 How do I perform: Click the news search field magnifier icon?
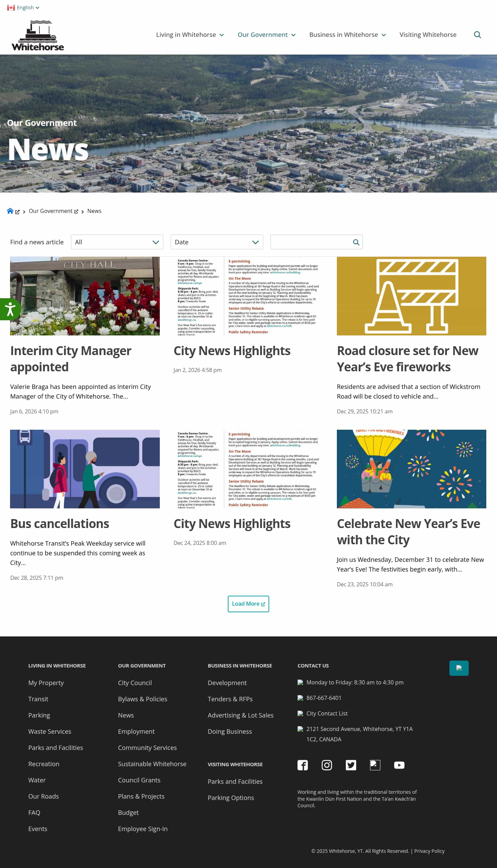pos(356,242)
